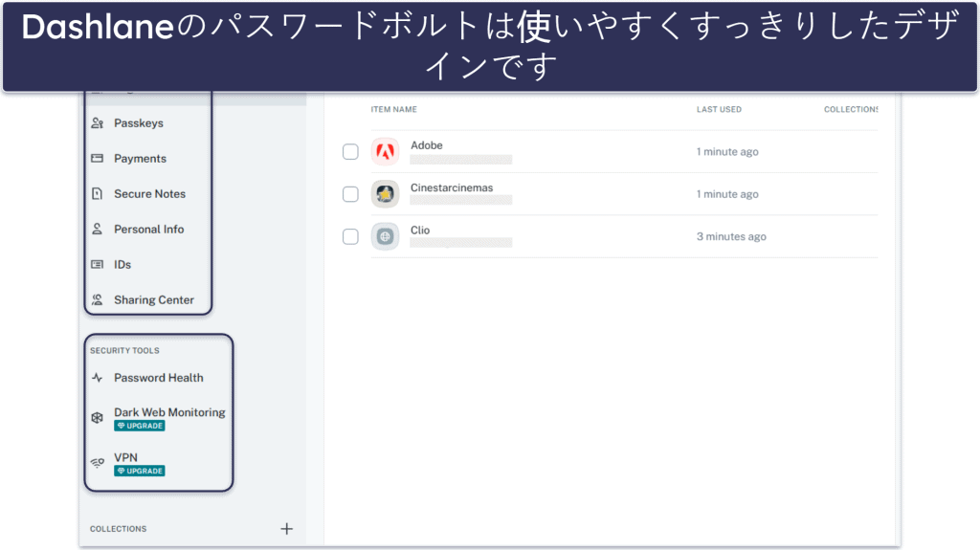Navigate to IDs
This screenshot has width=980, height=550.
122,264
